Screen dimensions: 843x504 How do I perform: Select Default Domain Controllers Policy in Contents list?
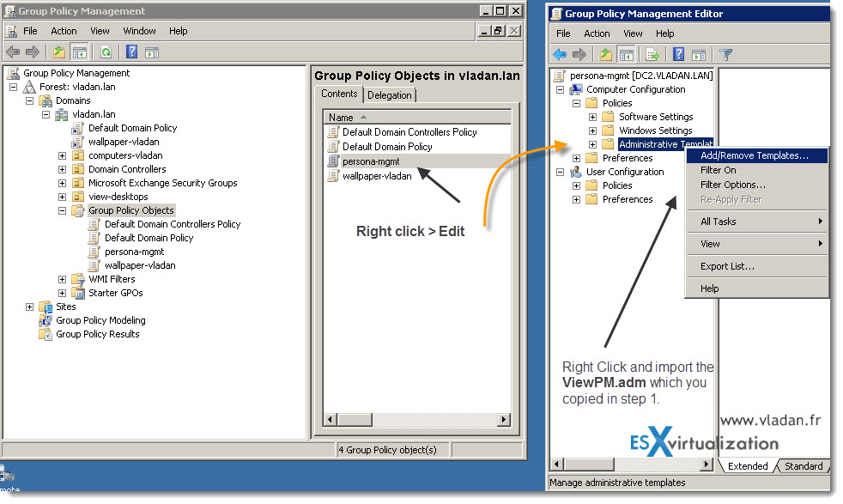coord(409,131)
